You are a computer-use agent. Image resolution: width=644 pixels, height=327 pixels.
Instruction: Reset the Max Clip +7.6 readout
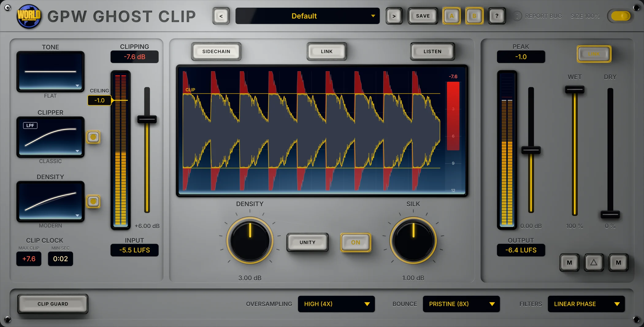[29, 259]
